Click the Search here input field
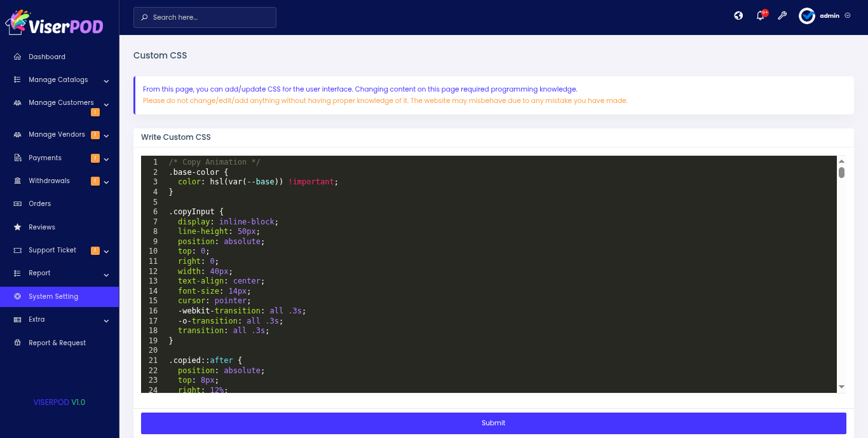The height and width of the screenshot is (438, 868). pos(205,17)
